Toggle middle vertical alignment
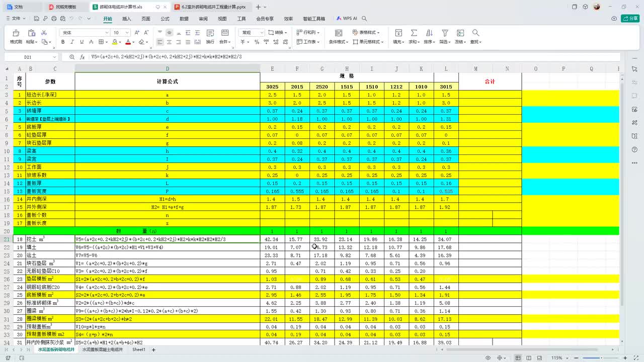Screen dimensions: 644x362 [x=170, y=33]
